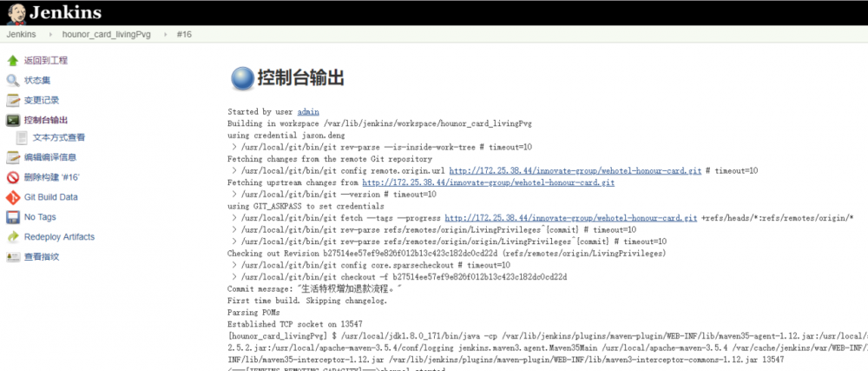The width and height of the screenshot is (868, 371).
Task: Click the Jenkins butler logo icon
Action: pyautogui.click(x=16, y=13)
